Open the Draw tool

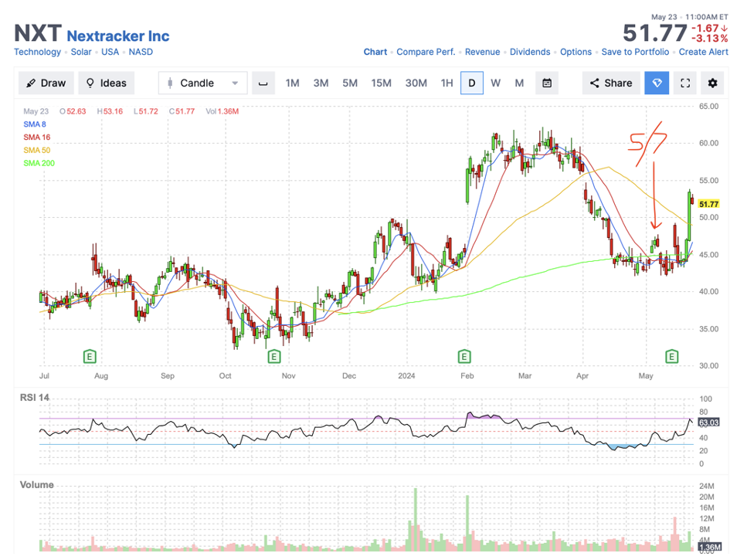[x=46, y=83]
